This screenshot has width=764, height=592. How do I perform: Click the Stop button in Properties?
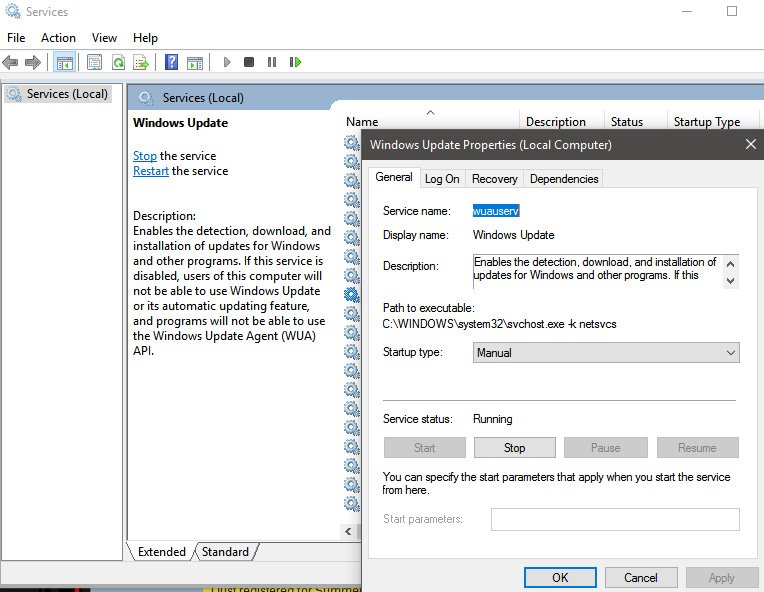[515, 448]
